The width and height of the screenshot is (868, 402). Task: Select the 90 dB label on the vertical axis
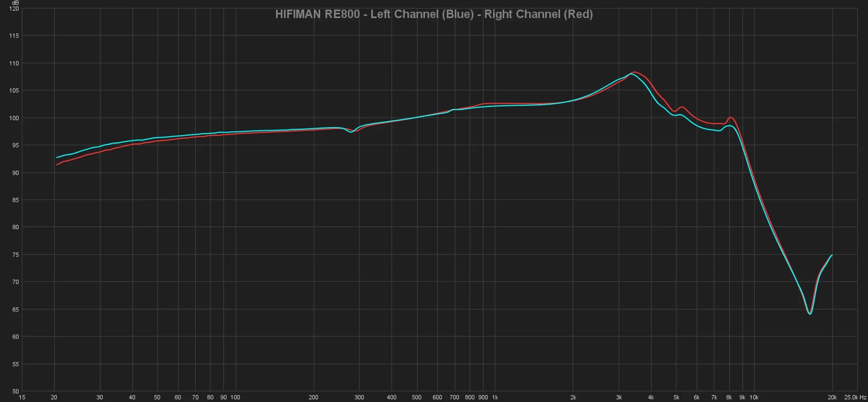[15, 173]
